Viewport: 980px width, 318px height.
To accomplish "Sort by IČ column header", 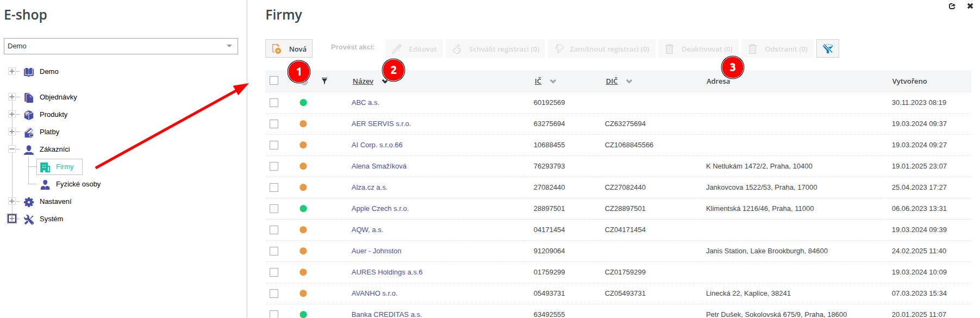I will point(538,82).
